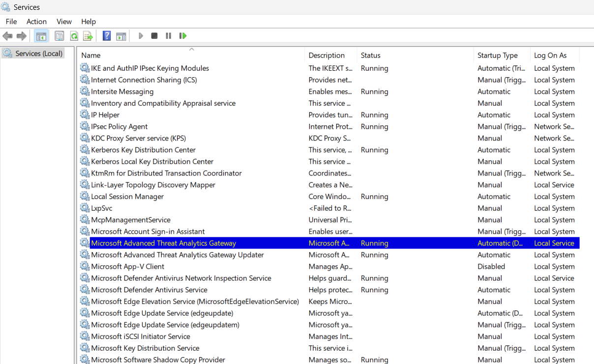Click the Start Service play icon
This screenshot has width=594, height=364.
click(141, 36)
